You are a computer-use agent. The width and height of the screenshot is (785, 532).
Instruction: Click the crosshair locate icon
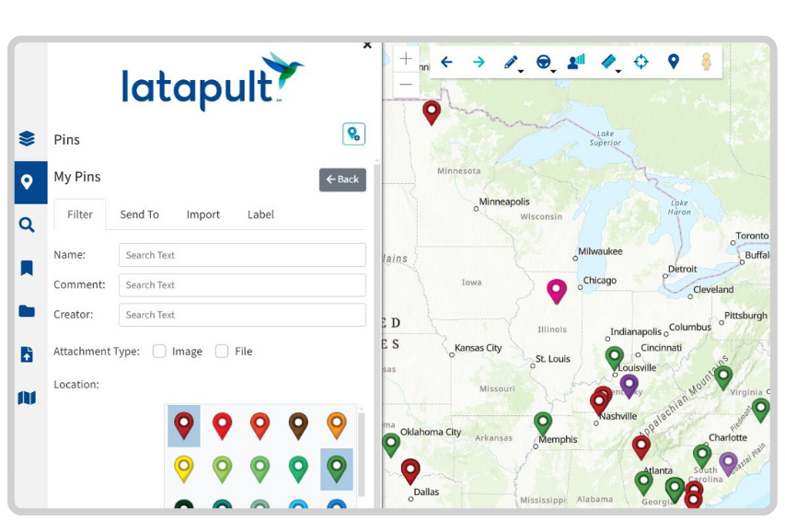point(641,62)
